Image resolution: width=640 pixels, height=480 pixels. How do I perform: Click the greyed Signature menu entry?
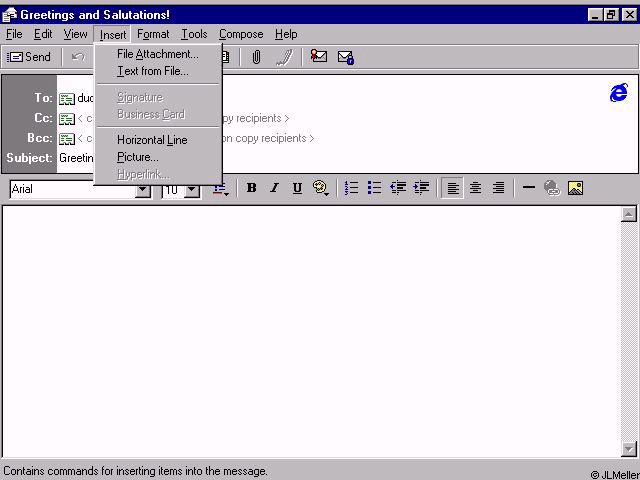[158, 97]
